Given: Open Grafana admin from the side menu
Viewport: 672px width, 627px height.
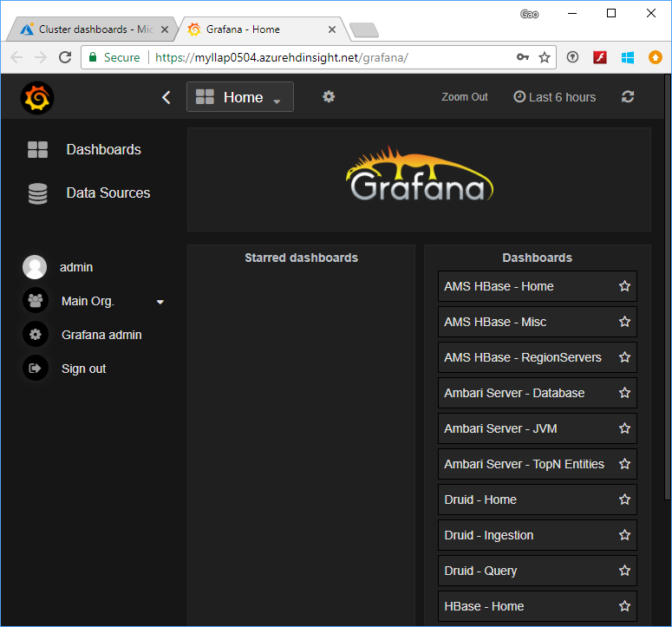Looking at the screenshot, I should tap(101, 335).
